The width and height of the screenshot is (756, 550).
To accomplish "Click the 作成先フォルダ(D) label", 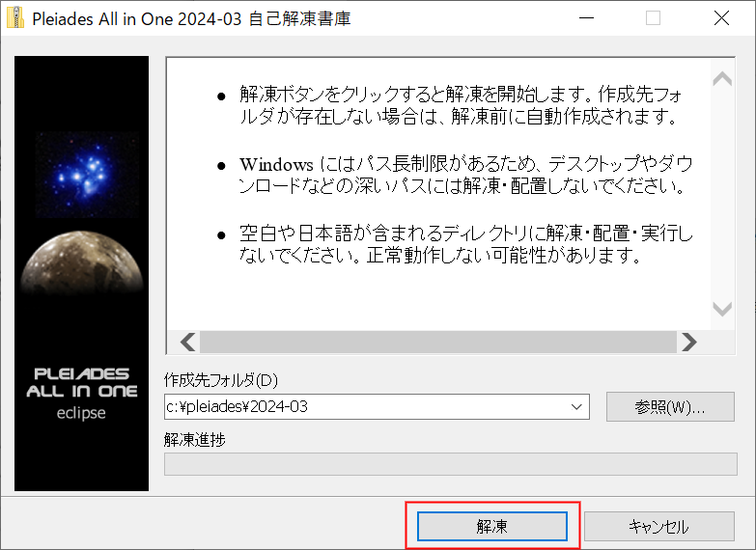I will [221, 380].
